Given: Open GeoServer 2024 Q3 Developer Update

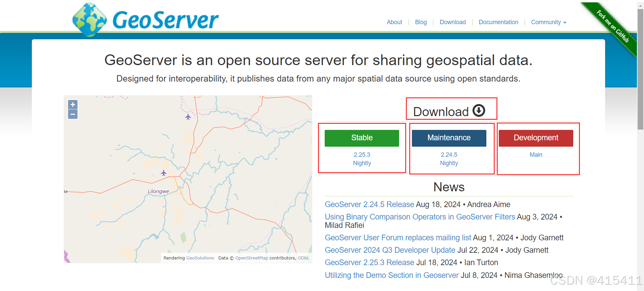Looking at the screenshot, I should click(x=390, y=250).
